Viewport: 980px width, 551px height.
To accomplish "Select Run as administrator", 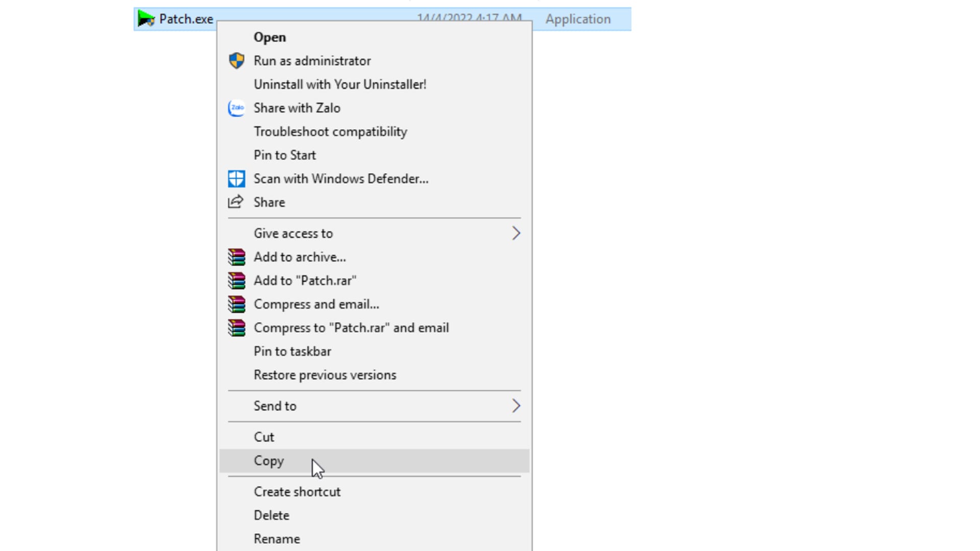I will pos(312,61).
